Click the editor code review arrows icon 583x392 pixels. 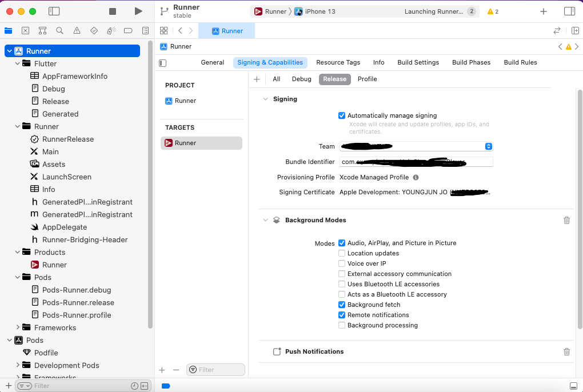click(557, 30)
